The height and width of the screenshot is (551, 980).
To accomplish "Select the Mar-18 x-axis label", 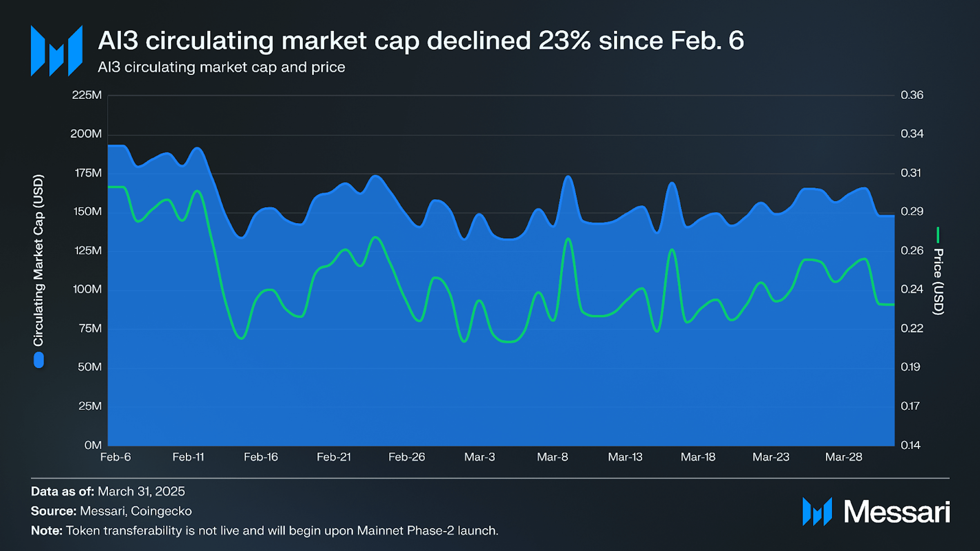I will click(x=698, y=457).
